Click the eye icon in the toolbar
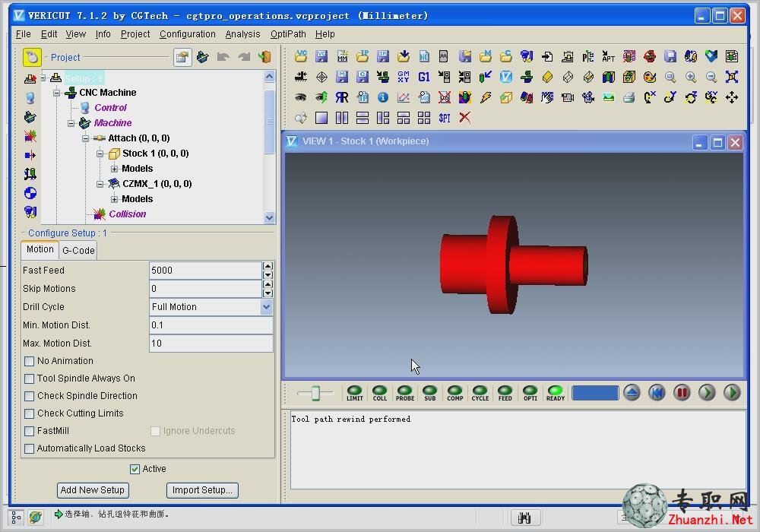The height and width of the screenshot is (532, 760). click(300, 97)
